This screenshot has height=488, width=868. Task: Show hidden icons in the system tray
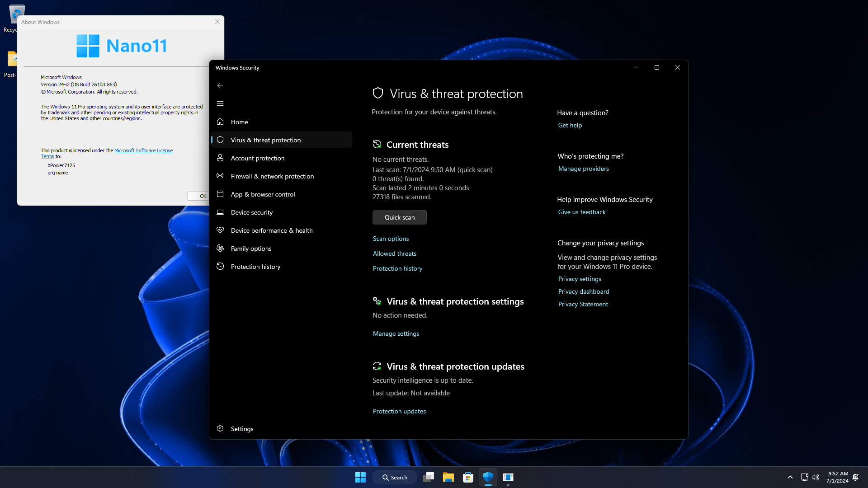click(790, 477)
